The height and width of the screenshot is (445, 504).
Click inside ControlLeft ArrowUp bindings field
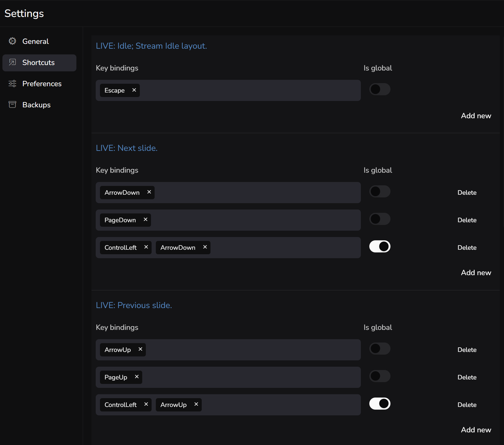click(228, 405)
